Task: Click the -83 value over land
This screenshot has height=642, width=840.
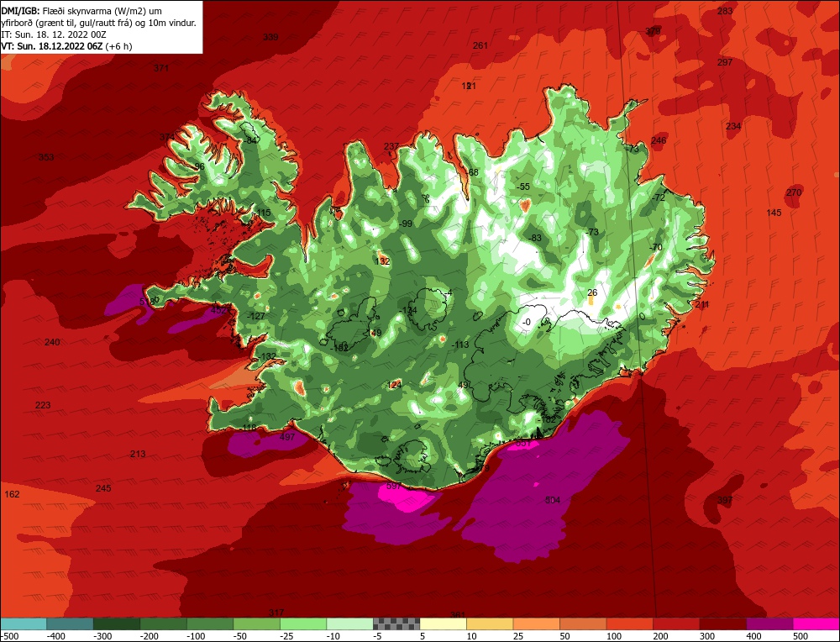Action: (534, 238)
